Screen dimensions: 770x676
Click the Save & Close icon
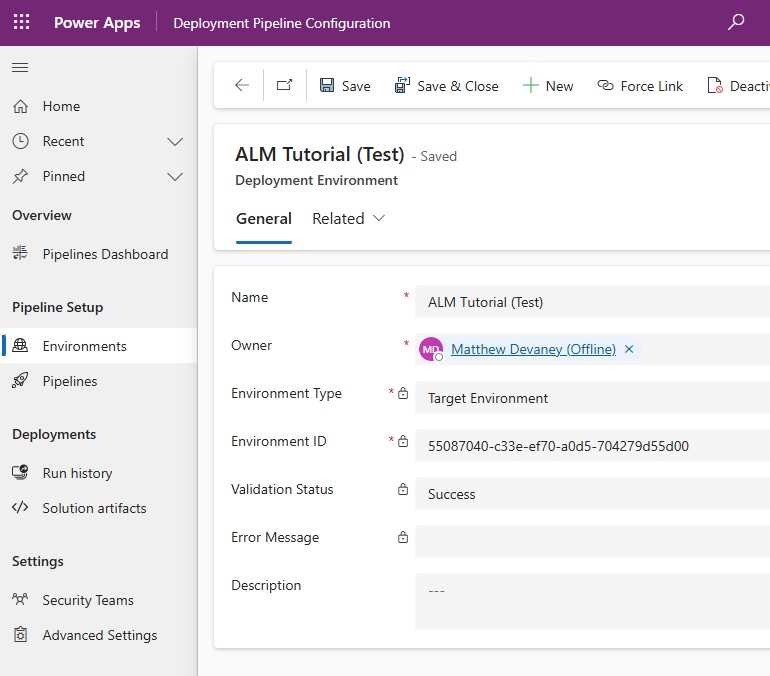(402, 85)
